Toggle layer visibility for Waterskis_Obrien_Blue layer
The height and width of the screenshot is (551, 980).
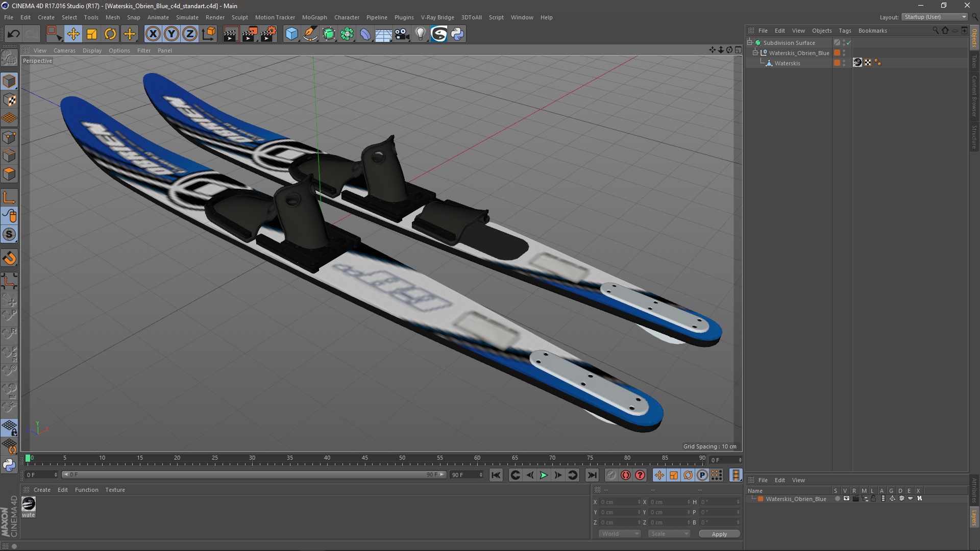pyautogui.click(x=846, y=498)
